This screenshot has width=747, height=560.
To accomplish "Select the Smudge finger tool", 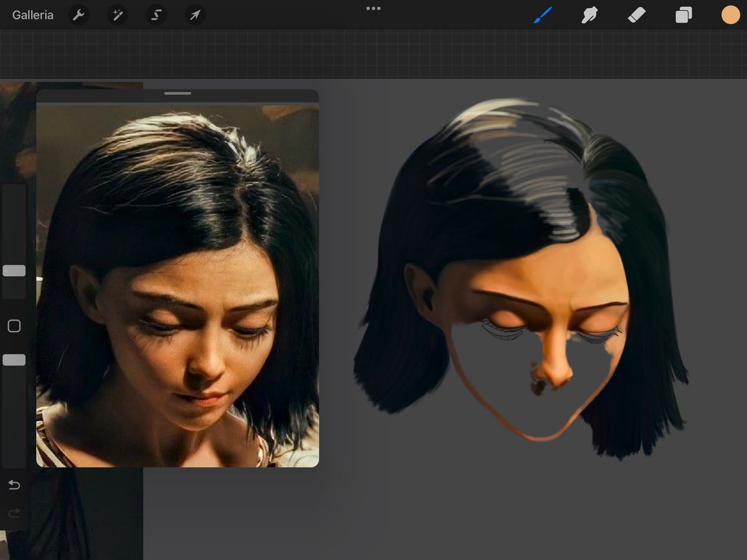I will click(x=590, y=15).
